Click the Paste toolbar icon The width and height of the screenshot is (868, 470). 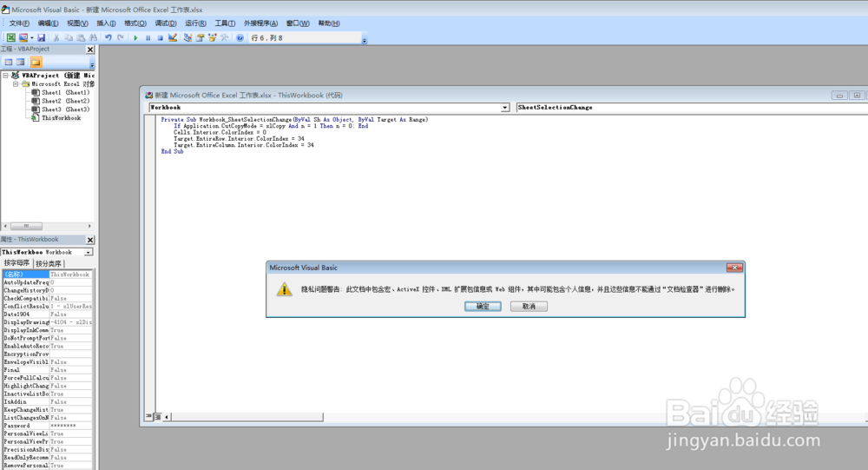[81, 37]
